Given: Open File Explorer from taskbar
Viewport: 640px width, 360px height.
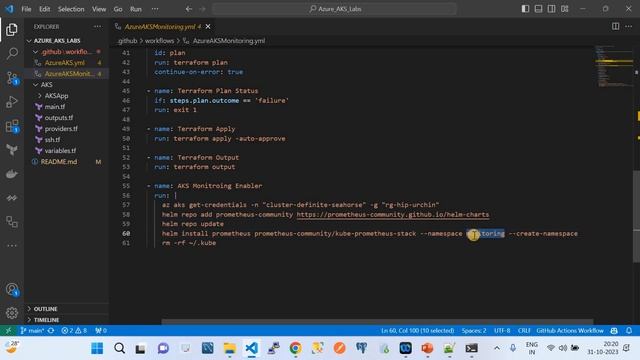Looking at the screenshot, I should coord(229,348).
